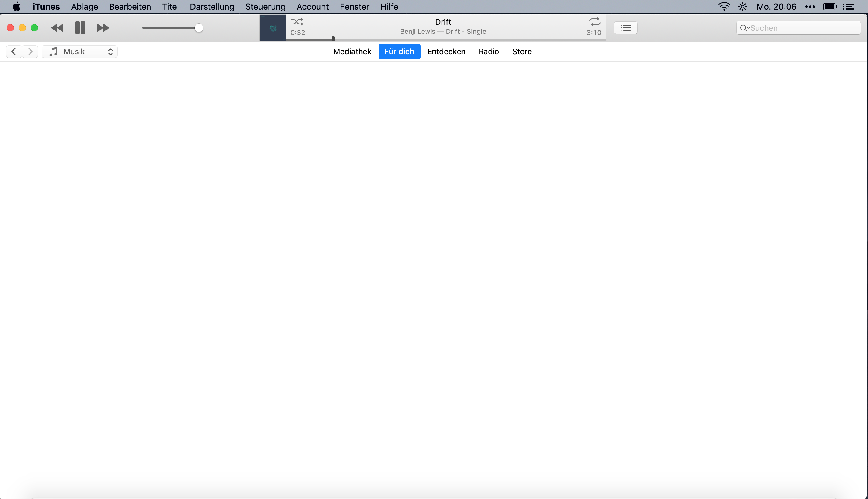Click the Drift album artwork thumbnail

273,28
